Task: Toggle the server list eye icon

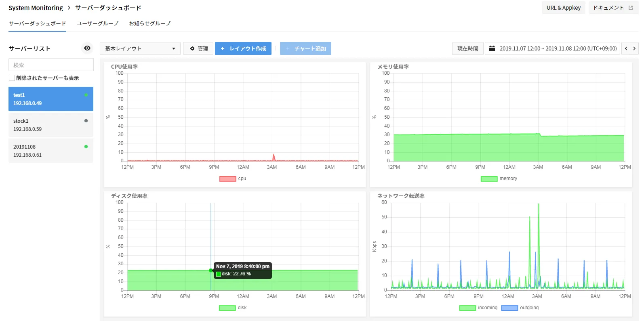Action: [87, 48]
